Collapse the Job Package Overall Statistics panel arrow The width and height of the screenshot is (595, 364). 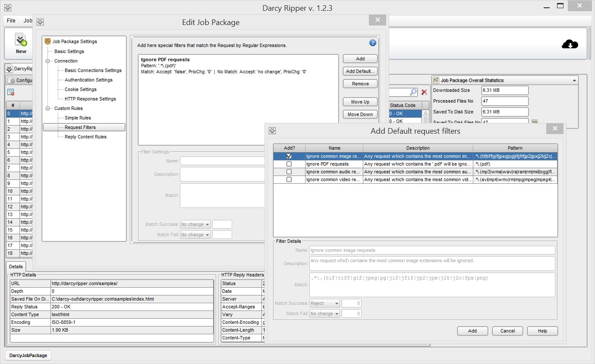pyautogui.click(x=574, y=80)
